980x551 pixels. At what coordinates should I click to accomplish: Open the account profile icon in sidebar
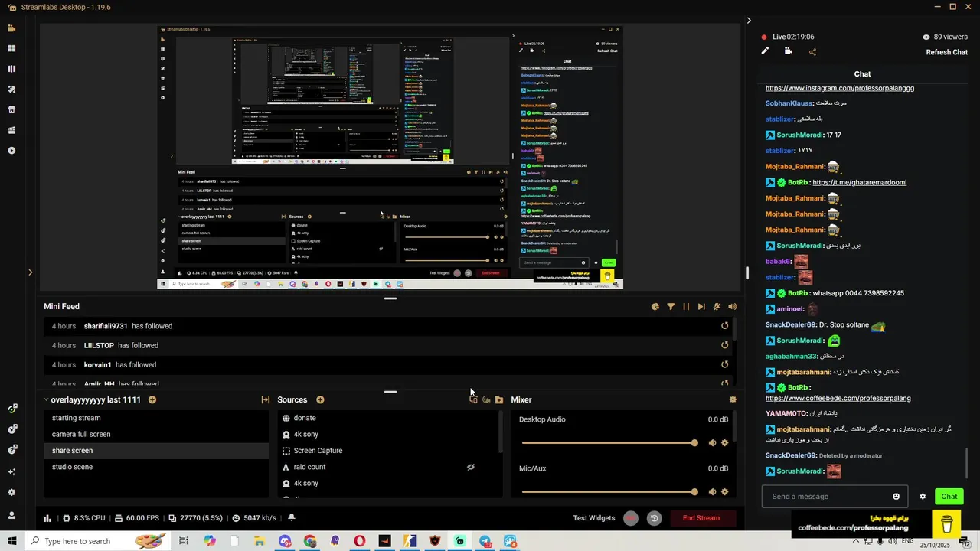[x=11, y=515]
